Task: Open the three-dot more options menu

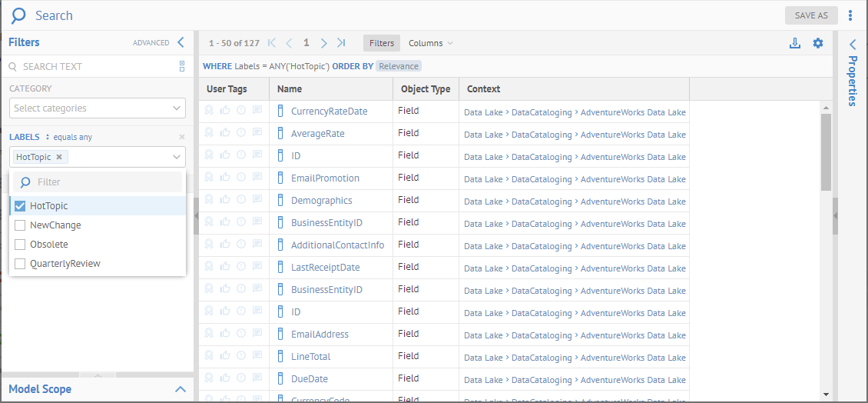Action: (x=850, y=15)
